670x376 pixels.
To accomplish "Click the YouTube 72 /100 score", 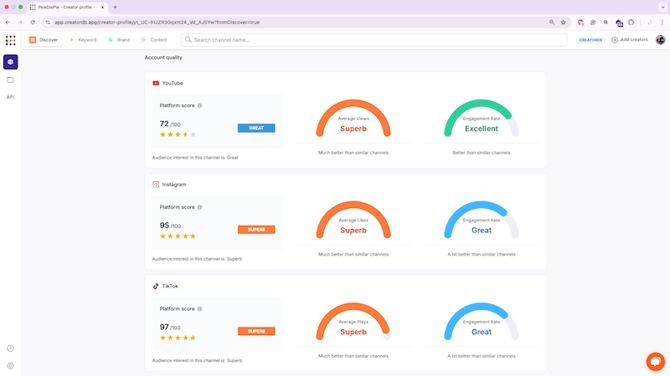I will [x=170, y=124].
